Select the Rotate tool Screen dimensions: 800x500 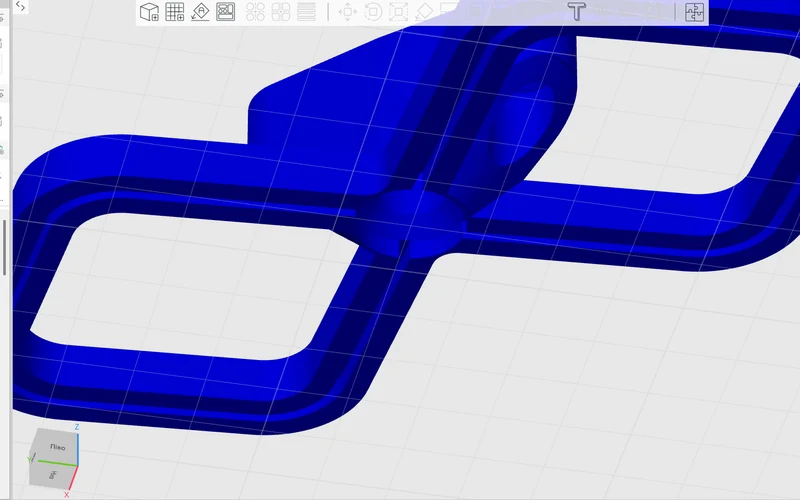(x=373, y=12)
